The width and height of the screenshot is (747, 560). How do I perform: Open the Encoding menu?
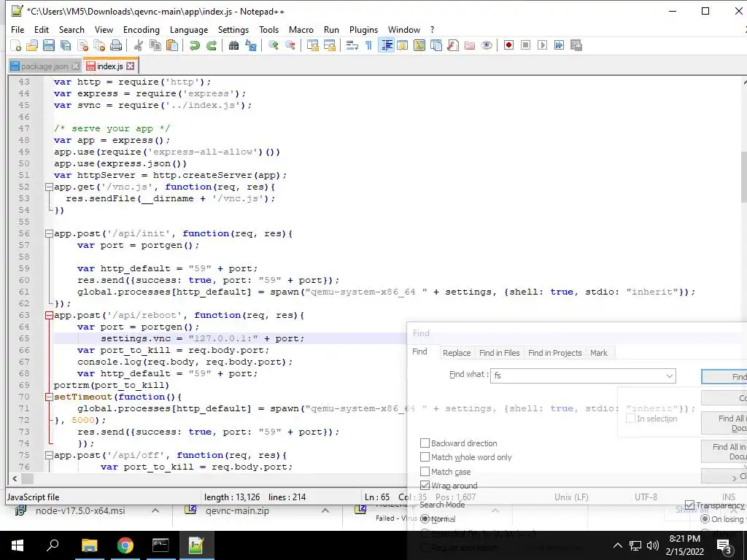[141, 29]
